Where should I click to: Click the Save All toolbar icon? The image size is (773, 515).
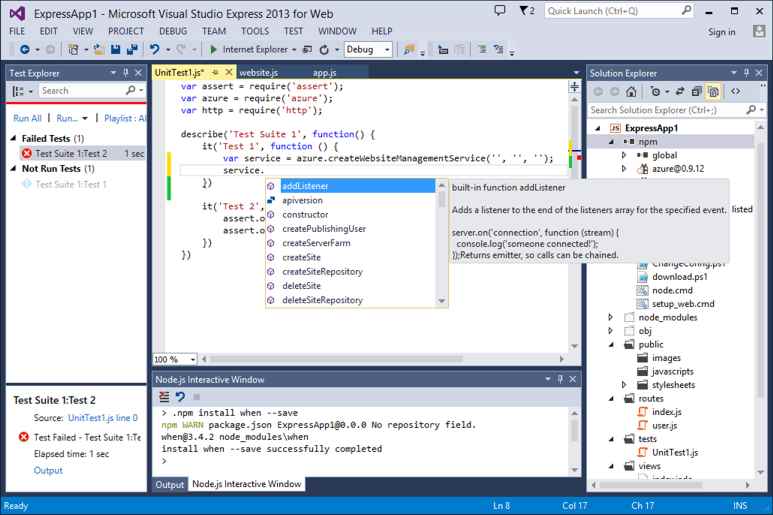click(x=132, y=49)
